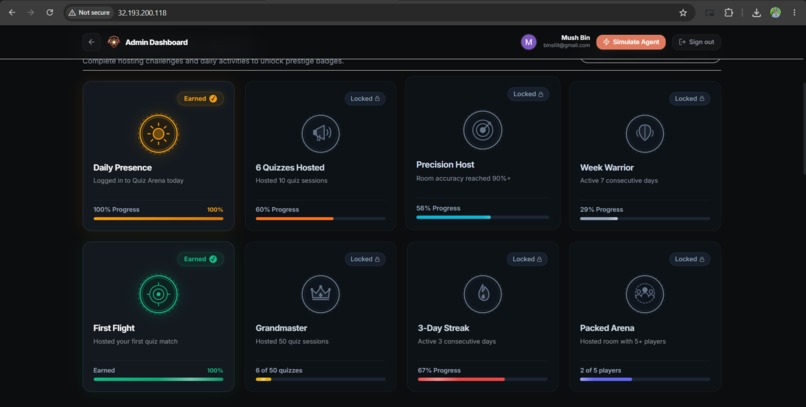Click the Daily Presence sun badge icon
The image size is (806, 407).
coord(158,134)
